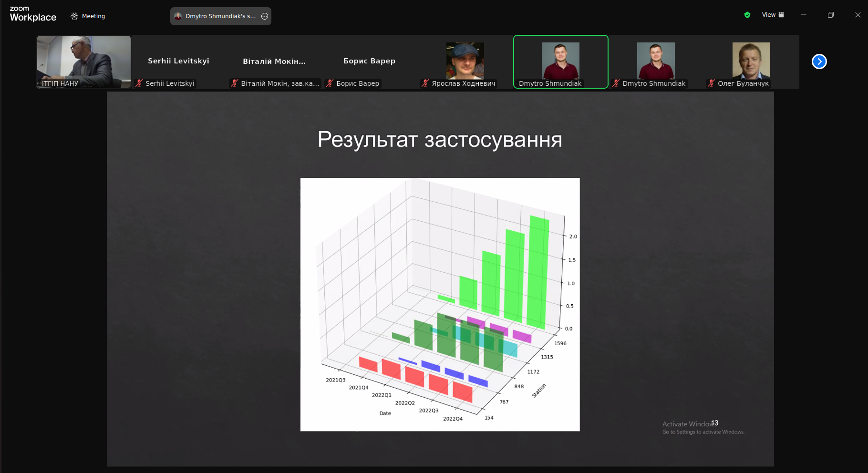Select Ярослав Ходневич participant photo
868x473 pixels.
coord(465,61)
